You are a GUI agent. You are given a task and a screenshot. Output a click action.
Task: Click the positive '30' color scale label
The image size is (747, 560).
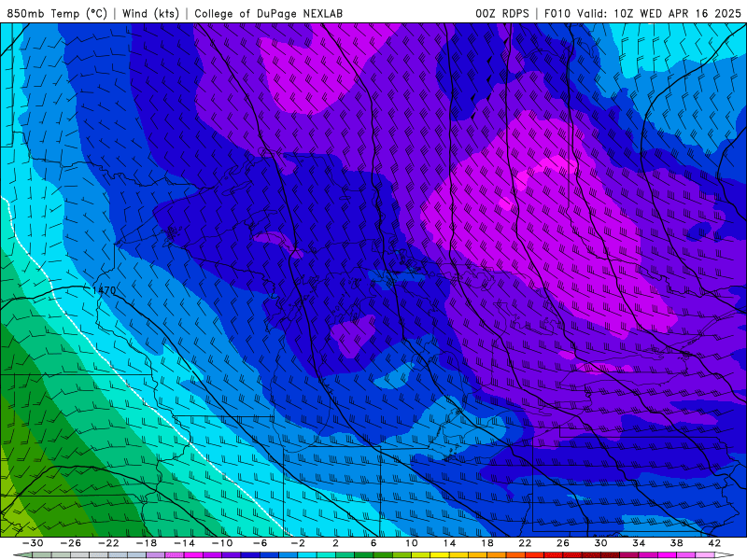pos(600,543)
